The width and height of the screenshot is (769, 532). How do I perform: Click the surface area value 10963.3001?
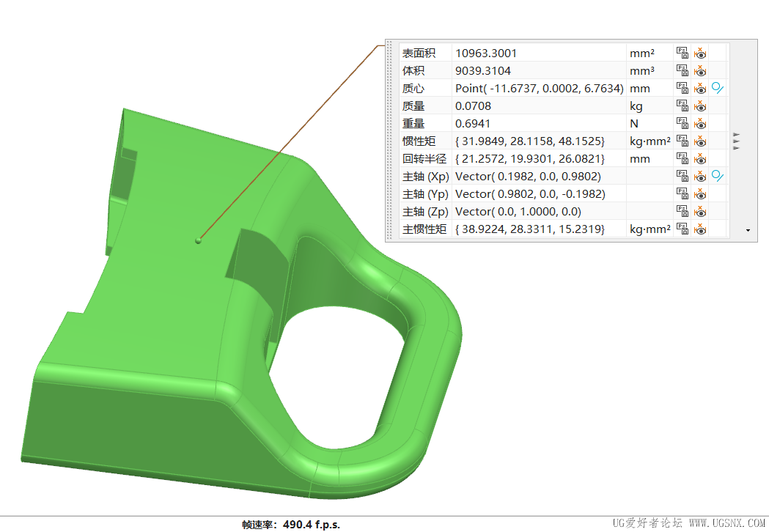[486, 53]
